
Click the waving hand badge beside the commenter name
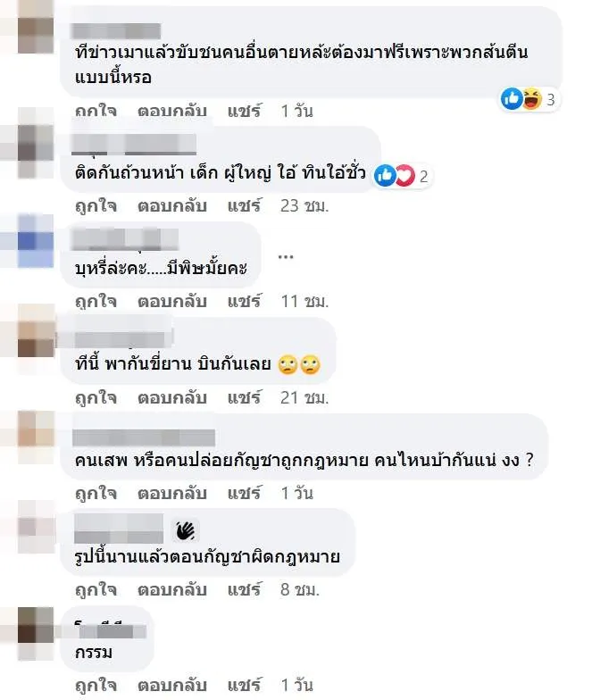click(186, 530)
